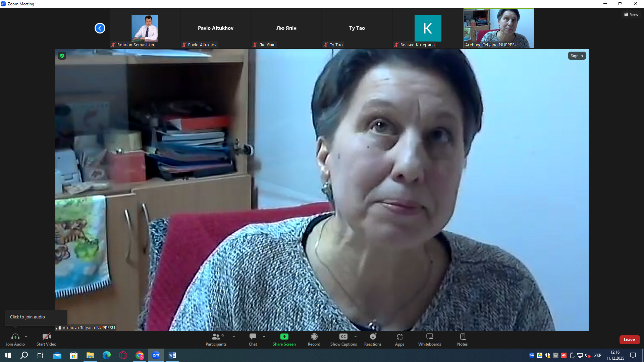Open the View layout menu

[631, 14]
